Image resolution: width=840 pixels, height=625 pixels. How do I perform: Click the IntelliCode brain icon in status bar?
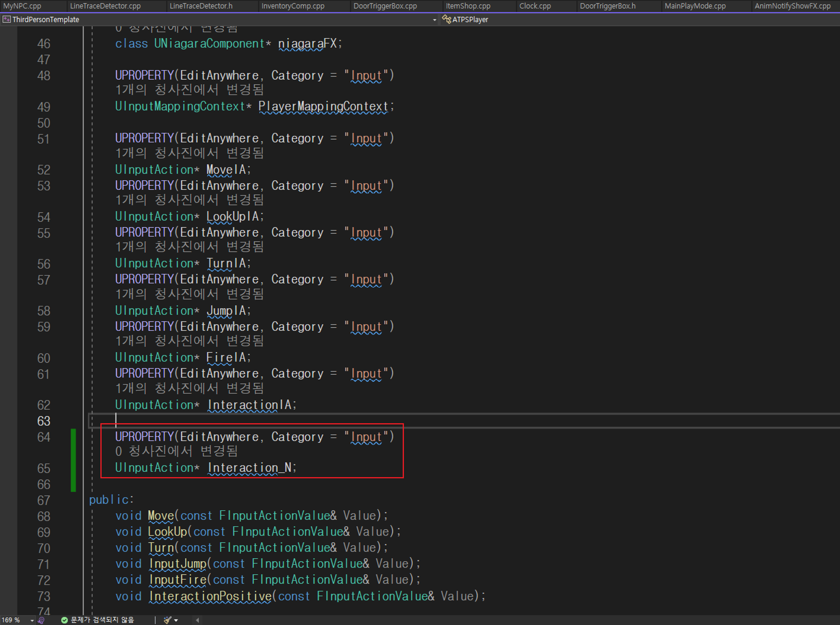tap(41, 620)
